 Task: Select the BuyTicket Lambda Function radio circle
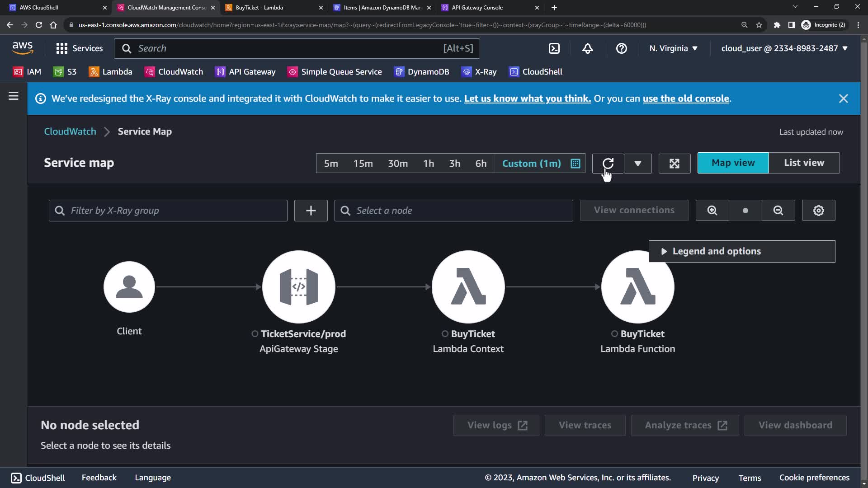pos(614,334)
